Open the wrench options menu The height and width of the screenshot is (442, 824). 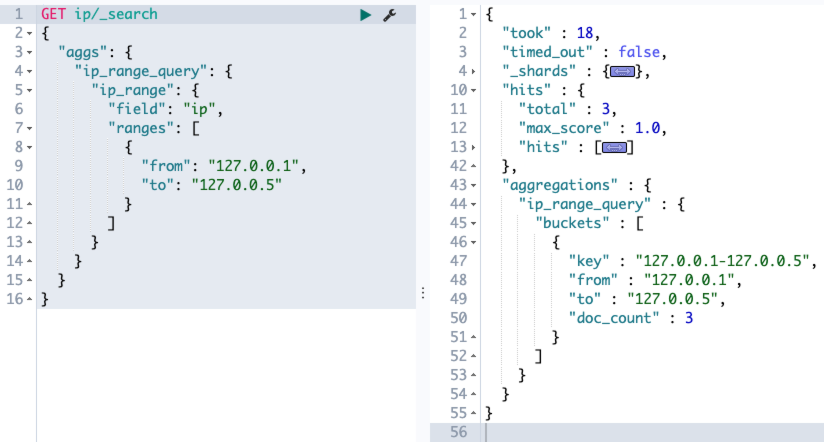pos(389,15)
